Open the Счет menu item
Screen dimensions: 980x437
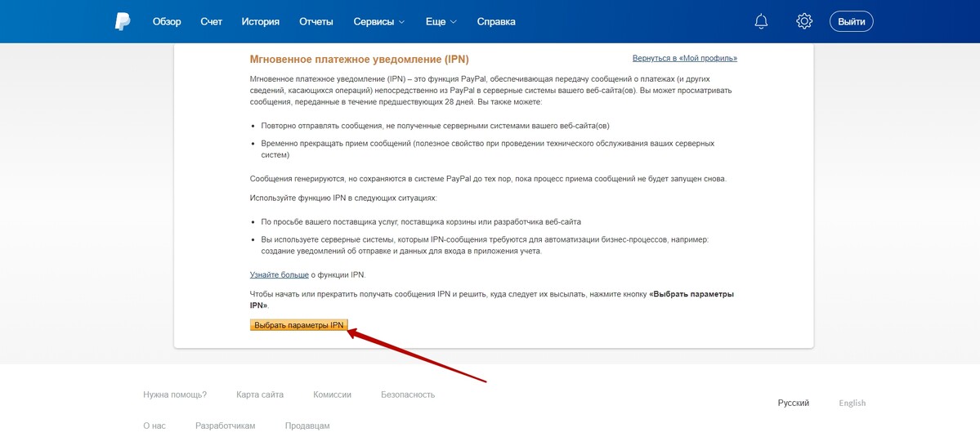[211, 22]
